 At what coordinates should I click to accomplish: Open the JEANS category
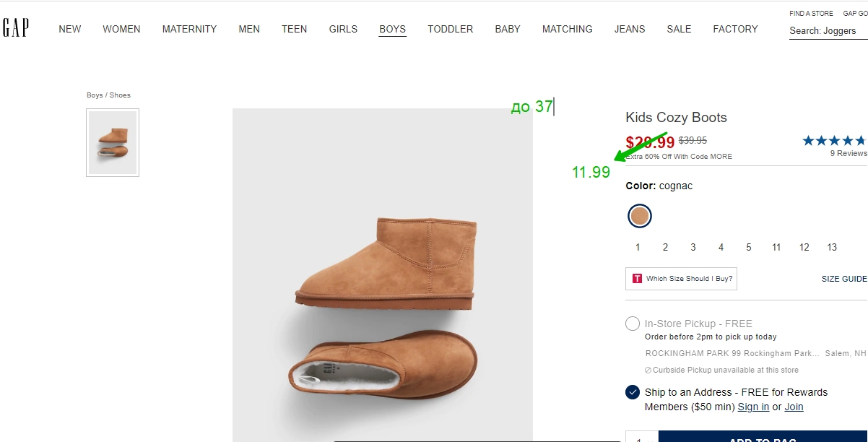[x=630, y=30]
